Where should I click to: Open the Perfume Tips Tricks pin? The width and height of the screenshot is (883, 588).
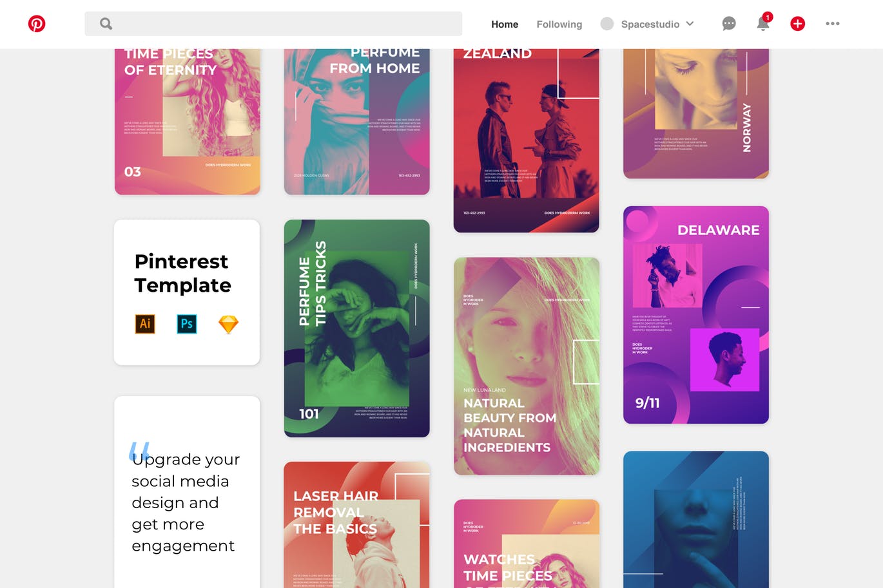click(x=356, y=328)
